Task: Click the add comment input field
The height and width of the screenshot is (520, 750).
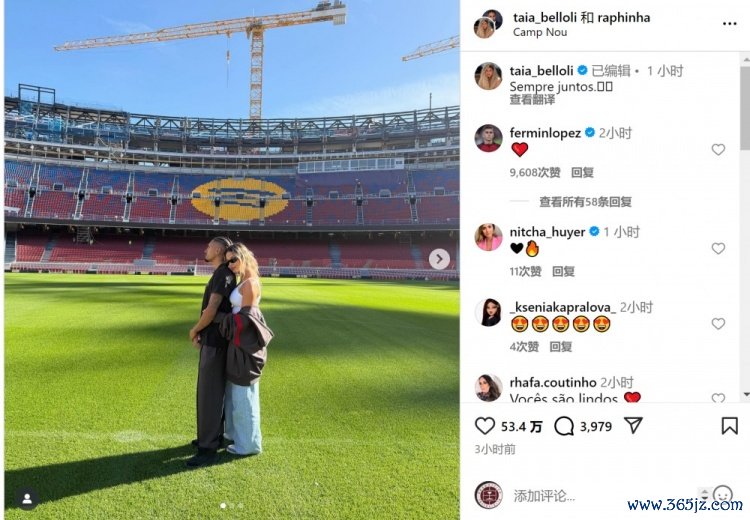Action: pos(603,496)
